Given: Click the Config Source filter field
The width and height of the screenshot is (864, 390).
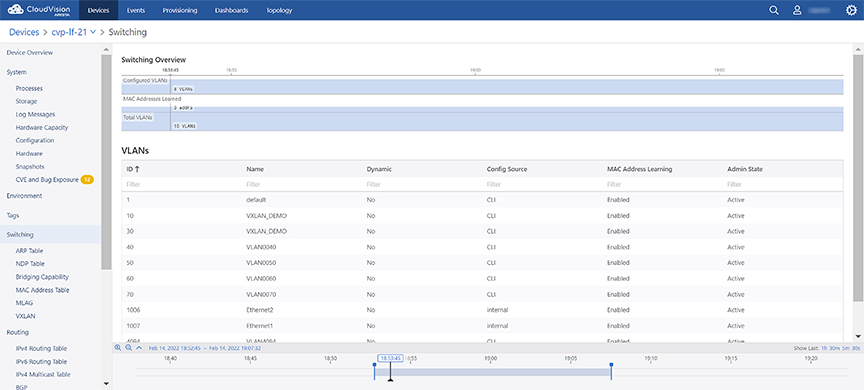Looking at the screenshot, I should pyautogui.click(x=542, y=185).
